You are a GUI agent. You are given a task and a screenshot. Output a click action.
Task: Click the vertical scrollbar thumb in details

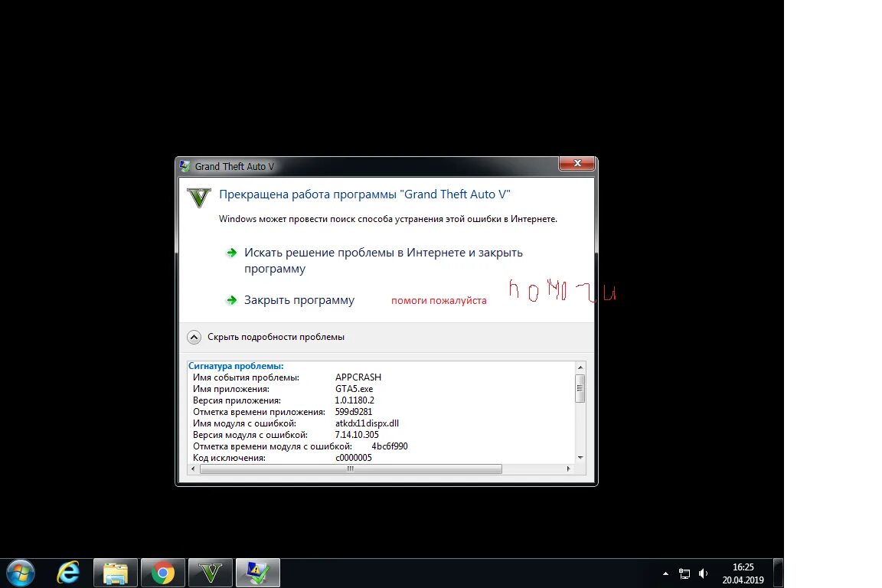point(580,388)
